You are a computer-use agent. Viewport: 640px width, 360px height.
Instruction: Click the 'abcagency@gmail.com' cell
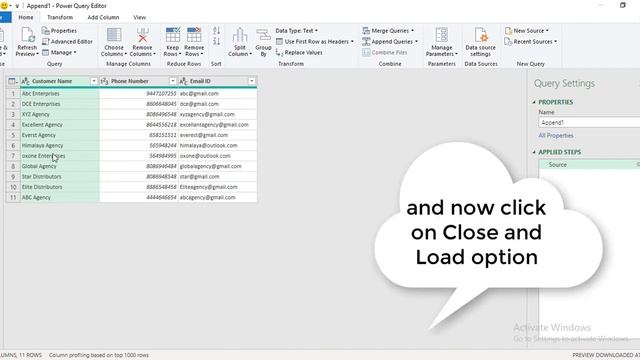(218, 197)
